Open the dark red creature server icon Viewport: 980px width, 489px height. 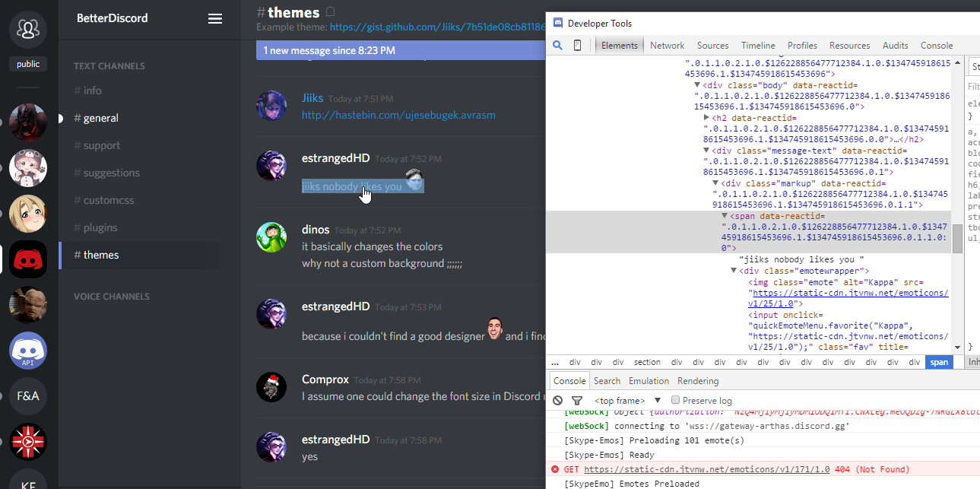[x=28, y=122]
